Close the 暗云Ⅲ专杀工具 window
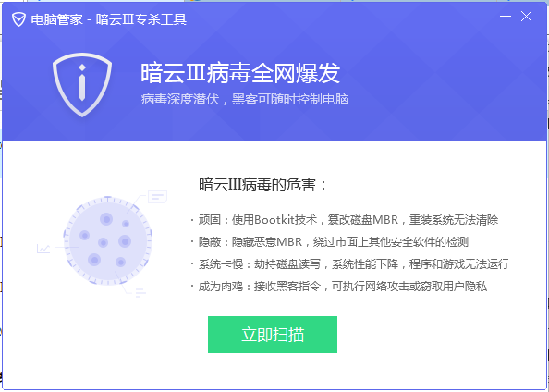The height and width of the screenshot is (392, 549). [x=526, y=16]
